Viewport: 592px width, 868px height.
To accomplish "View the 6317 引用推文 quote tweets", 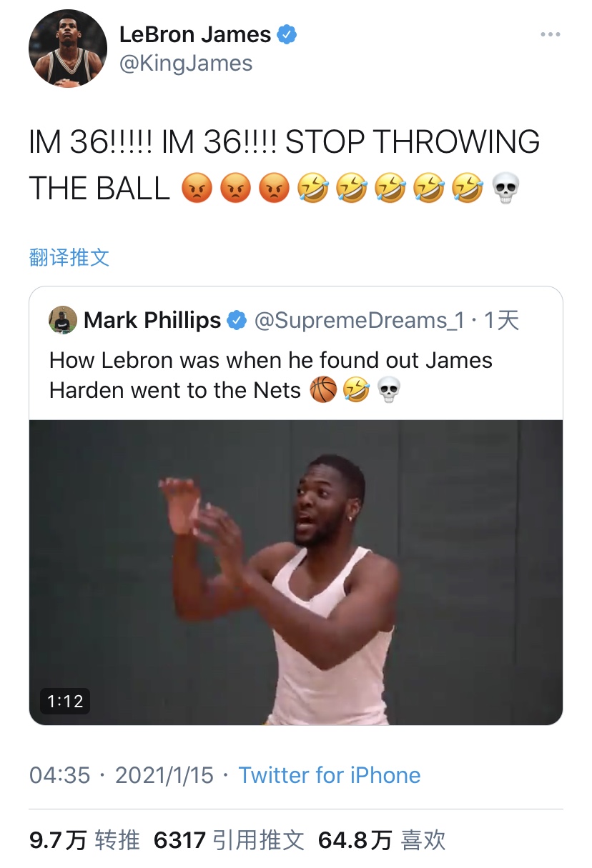I will coord(229,840).
